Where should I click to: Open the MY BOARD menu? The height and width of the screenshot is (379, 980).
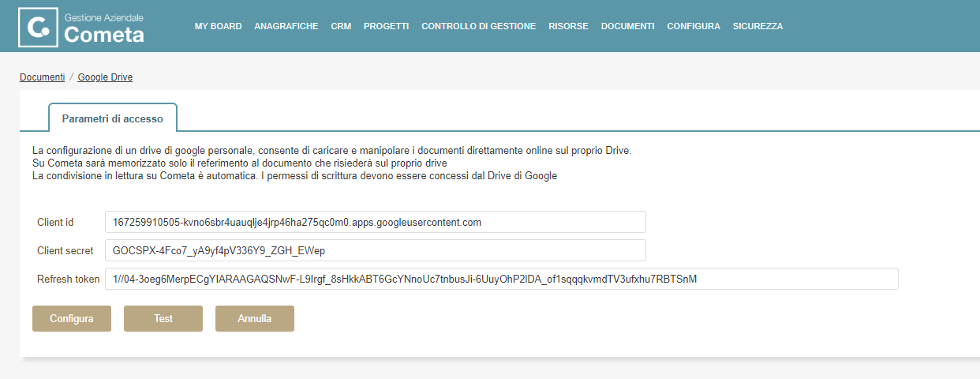pyautogui.click(x=218, y=26)
